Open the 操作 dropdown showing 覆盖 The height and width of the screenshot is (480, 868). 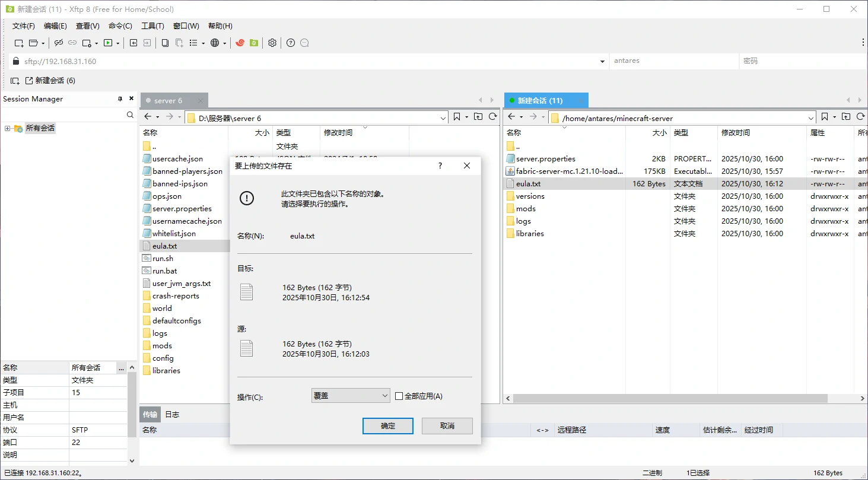coord(350,396)
